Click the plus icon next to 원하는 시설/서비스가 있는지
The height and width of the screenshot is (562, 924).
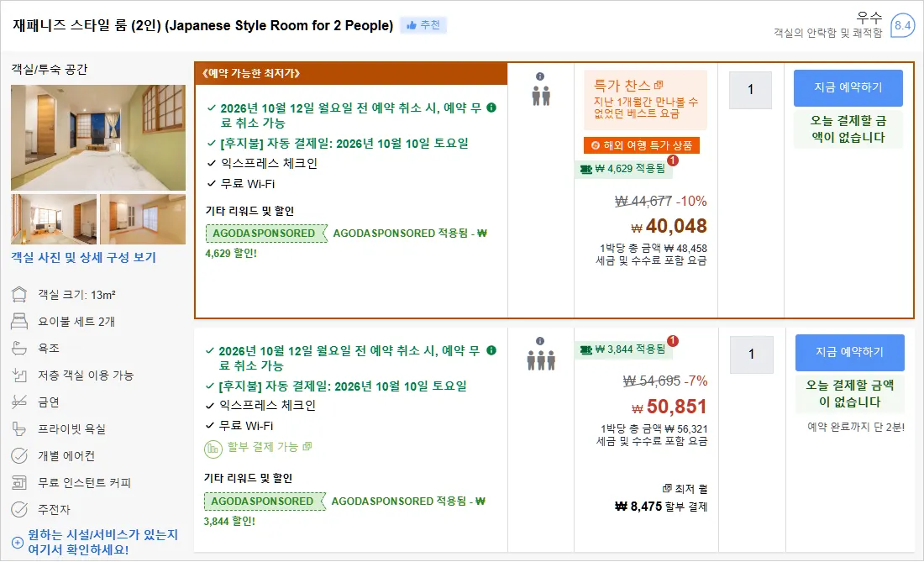[18, 543]
